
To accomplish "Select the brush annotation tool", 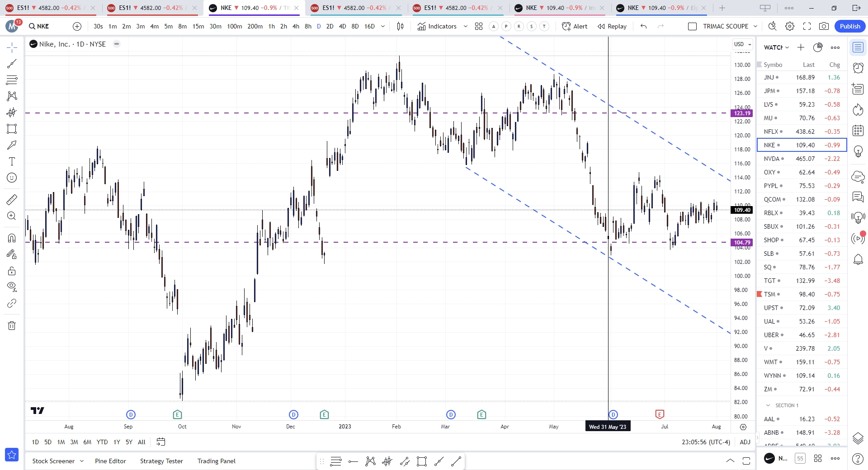I will point(12,145).
